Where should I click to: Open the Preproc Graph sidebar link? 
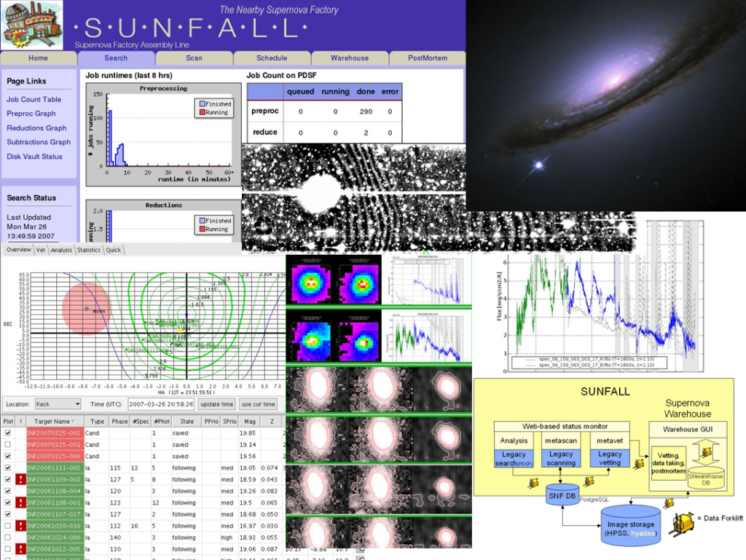click(x=30, y=114)
